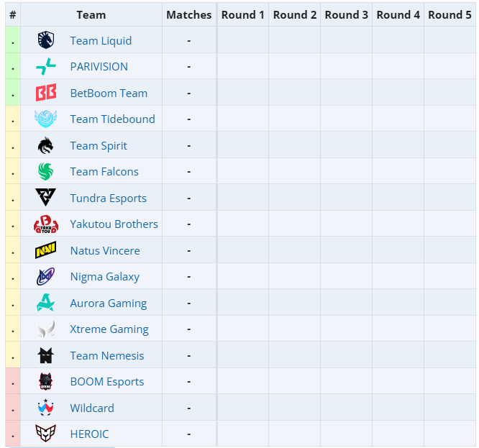Open the Yakutou Brothers team link
Image resolution: width=479 pixels, height=448 pixels.
(114, 224)
